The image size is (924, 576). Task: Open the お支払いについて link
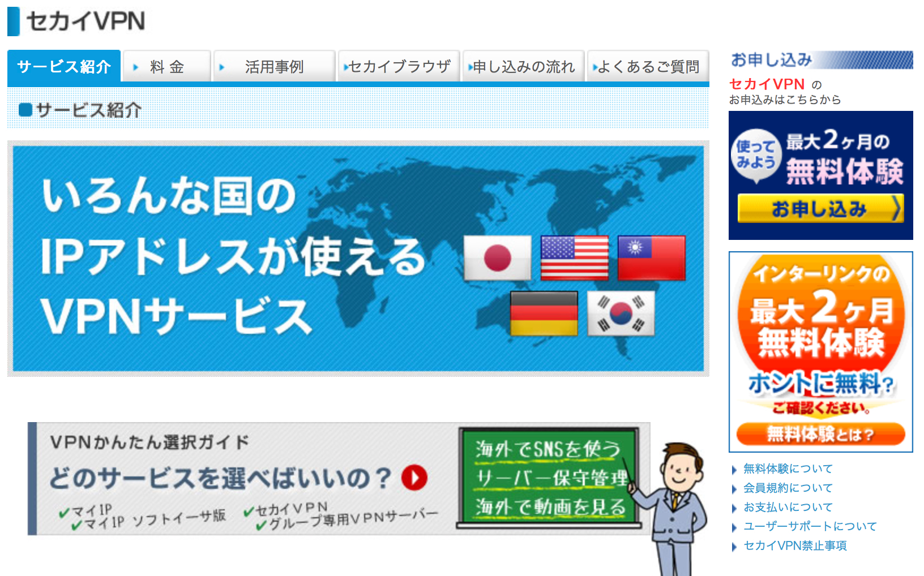coord(788,507)
